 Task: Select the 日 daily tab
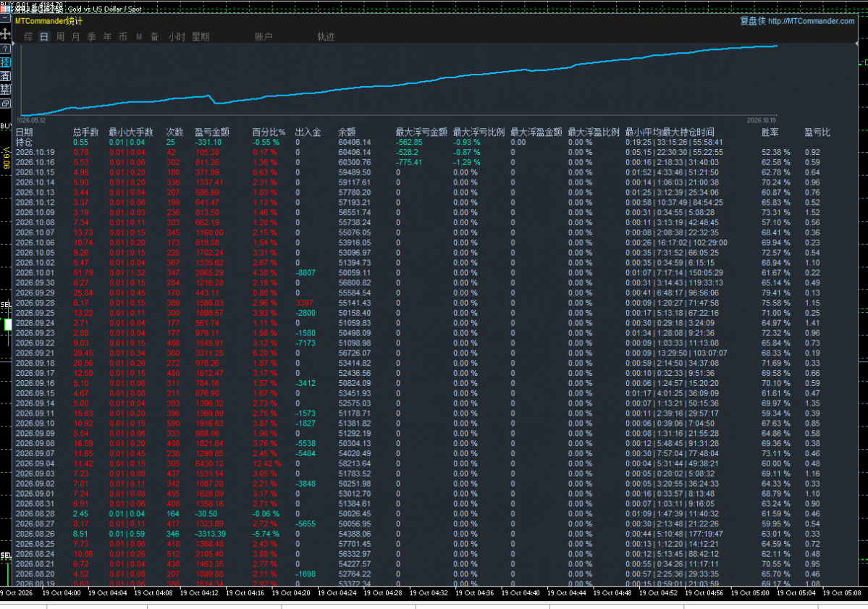(44, 36)
